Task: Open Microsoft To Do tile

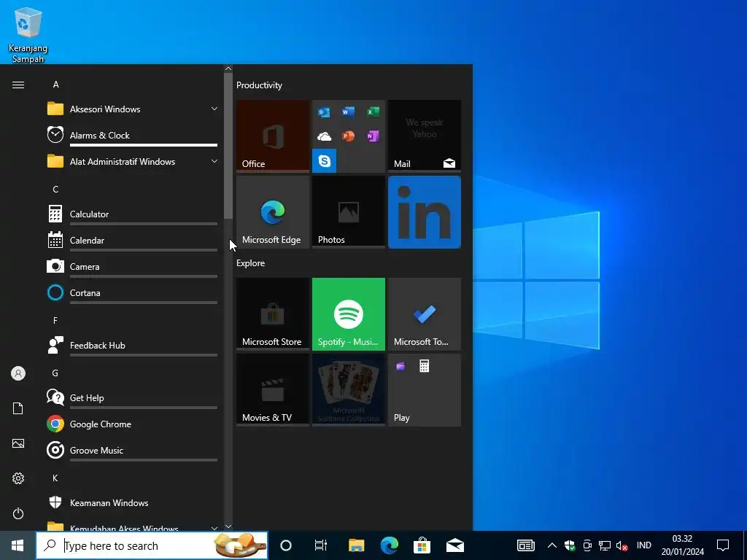Action: [x=425, y=314]
